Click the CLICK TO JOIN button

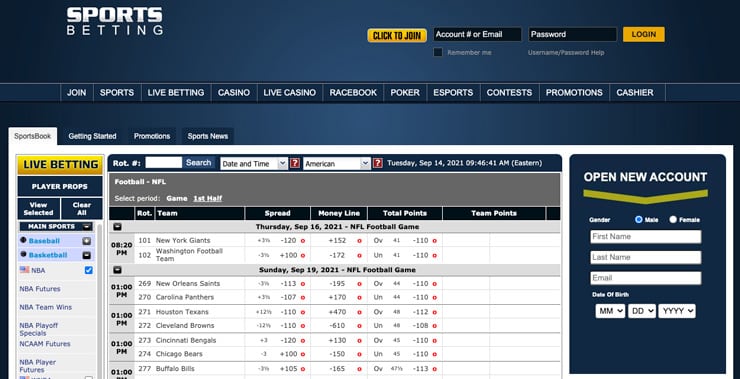point(397,35)
